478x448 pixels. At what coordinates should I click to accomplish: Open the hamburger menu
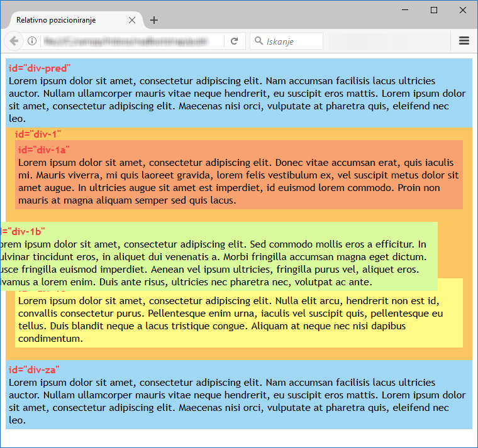(x=464, y=40)
